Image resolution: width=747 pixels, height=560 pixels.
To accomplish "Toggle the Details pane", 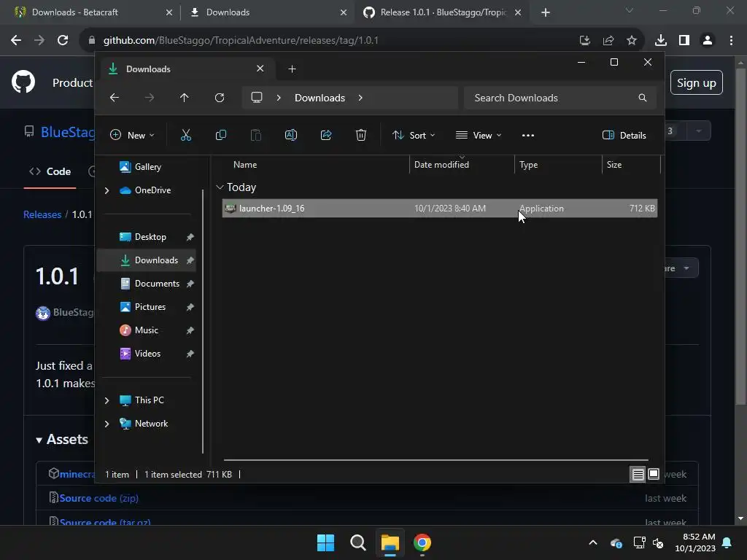I will point(624,135).
